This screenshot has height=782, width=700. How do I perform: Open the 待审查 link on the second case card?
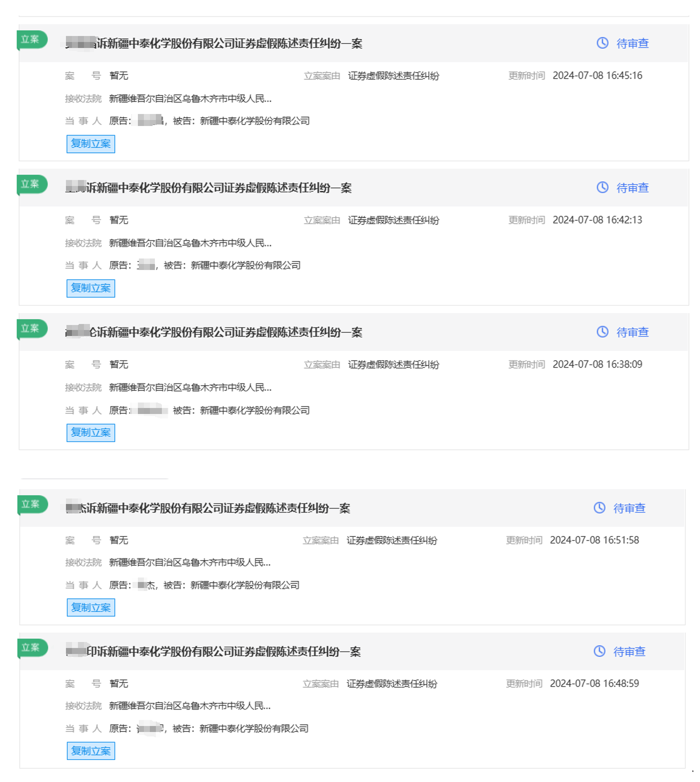[632, 188]
